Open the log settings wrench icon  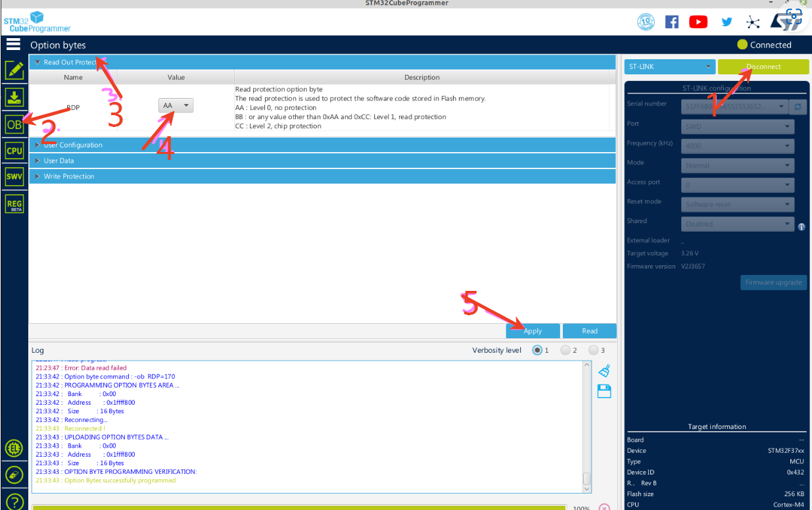pos(14,475)
